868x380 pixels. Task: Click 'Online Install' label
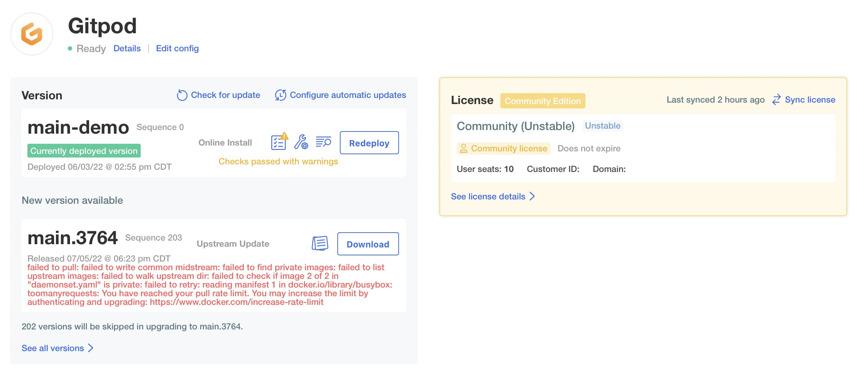(225, 143)
